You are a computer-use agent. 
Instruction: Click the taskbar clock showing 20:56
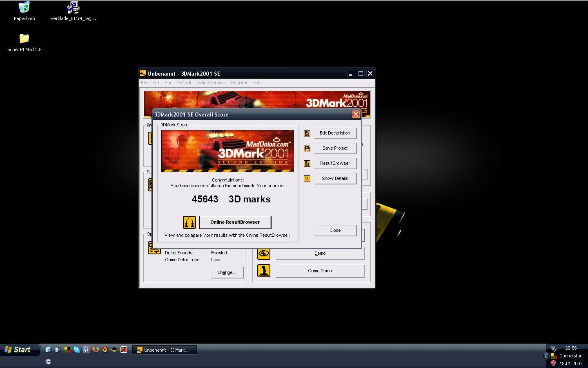(x=571, y=348)
